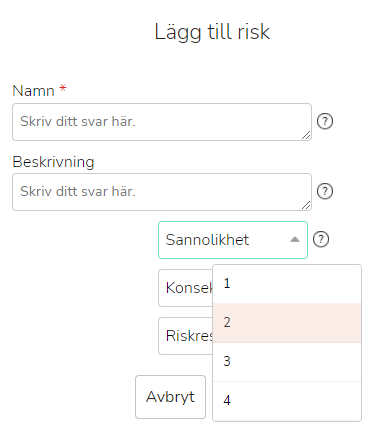Collapse the list using Sannolikhet arrow
The image size is (377, 437).
click(295, 240)
